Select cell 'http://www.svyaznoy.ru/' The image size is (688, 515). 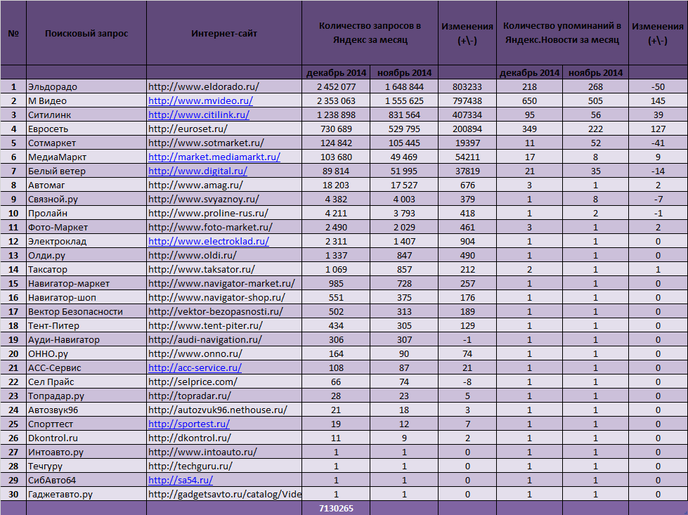[x=224, y=199]
